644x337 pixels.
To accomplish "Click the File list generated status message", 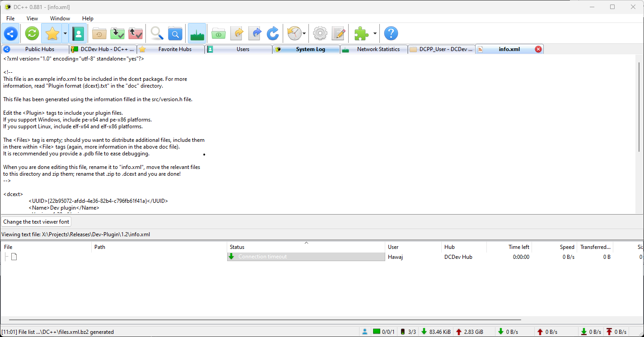I will (58, 332).
